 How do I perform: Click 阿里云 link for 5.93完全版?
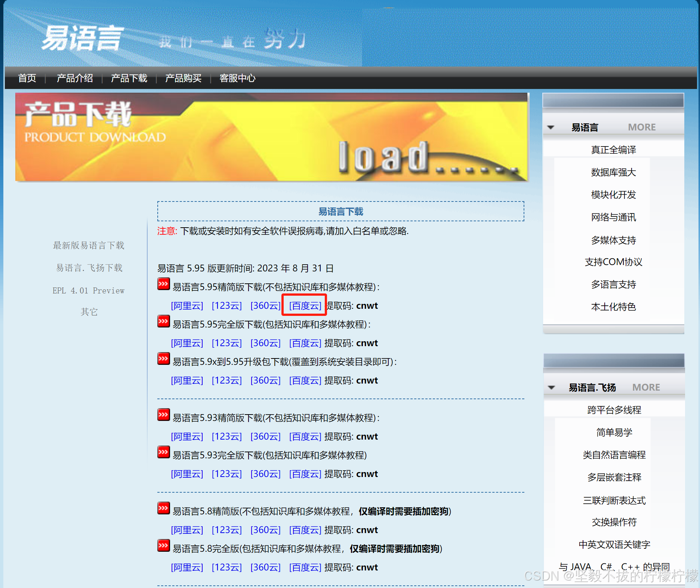pyautogui.click(x=187, y=474)
